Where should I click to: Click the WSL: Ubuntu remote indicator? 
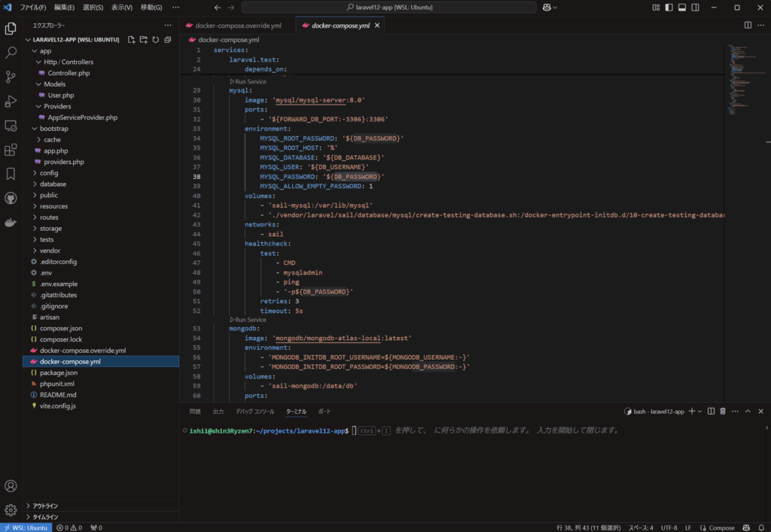click(x=26, y=527)
